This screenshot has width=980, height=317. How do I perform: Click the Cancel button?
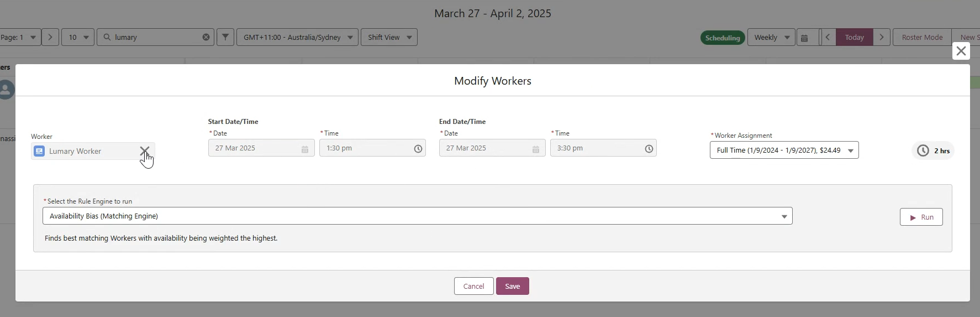point(473,286)
